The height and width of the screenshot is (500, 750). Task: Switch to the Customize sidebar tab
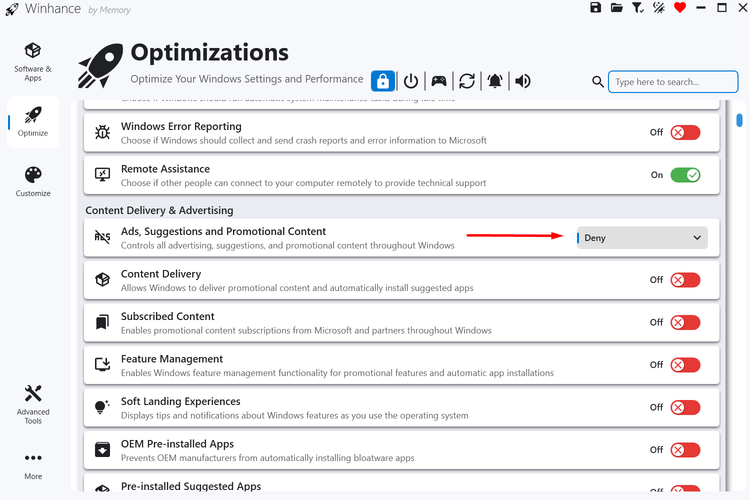[33, 181]
